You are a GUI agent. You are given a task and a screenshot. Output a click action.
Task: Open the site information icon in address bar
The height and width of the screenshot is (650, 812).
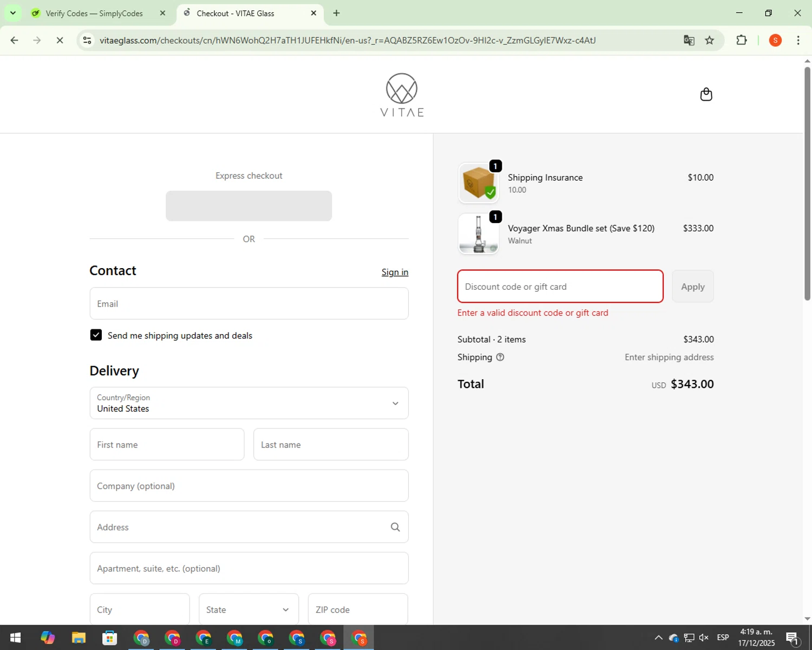87,40
